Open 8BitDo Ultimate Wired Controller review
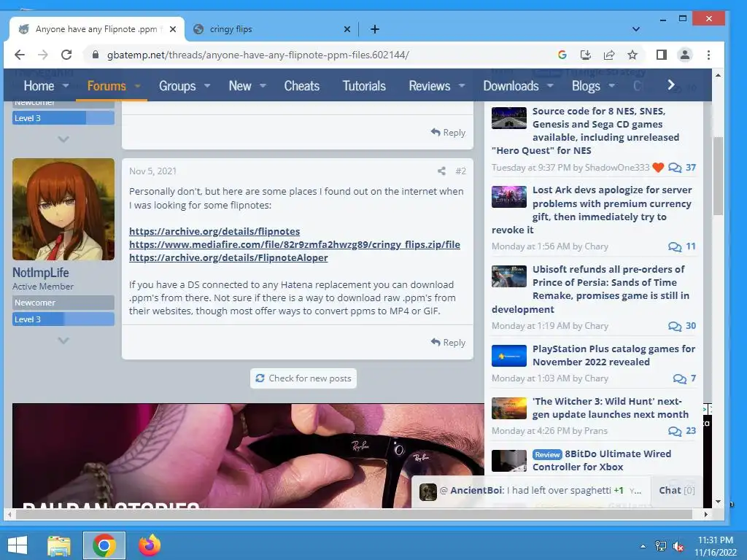Image resolution: width=747 pixels, height=560 pixels. [x=601, y=461]
